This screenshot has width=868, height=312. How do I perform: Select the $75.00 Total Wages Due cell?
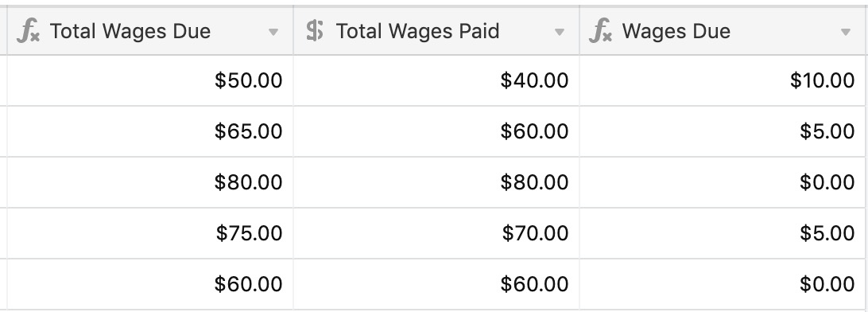[150, 232]
